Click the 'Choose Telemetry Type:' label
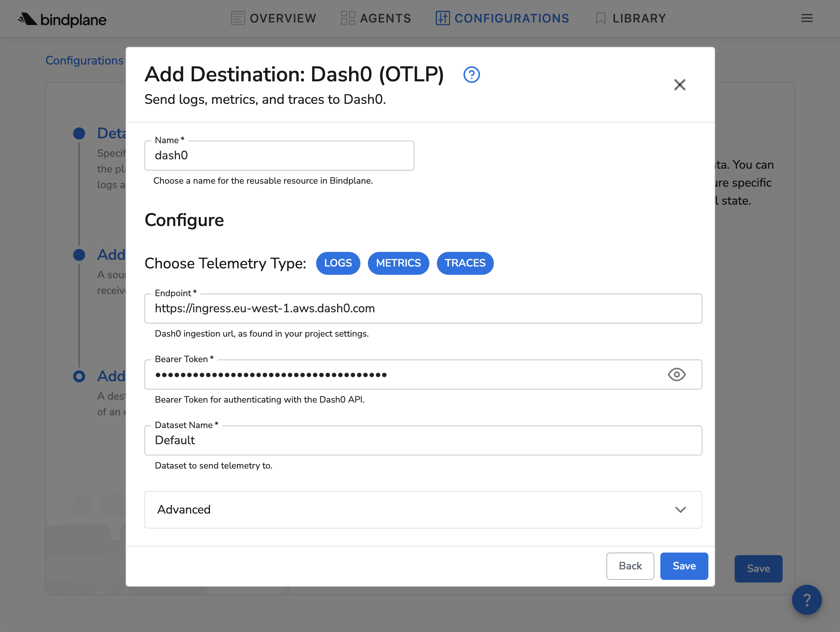The height and width of the screenshot is (632, 840). pos(225,264)
